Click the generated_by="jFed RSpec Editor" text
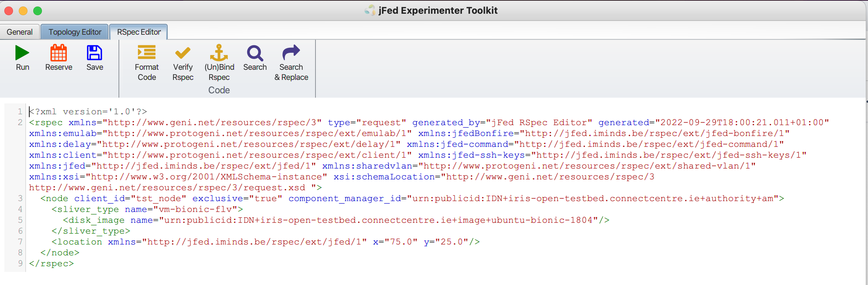This screenshot has width=868, height=285. [502, 122]
